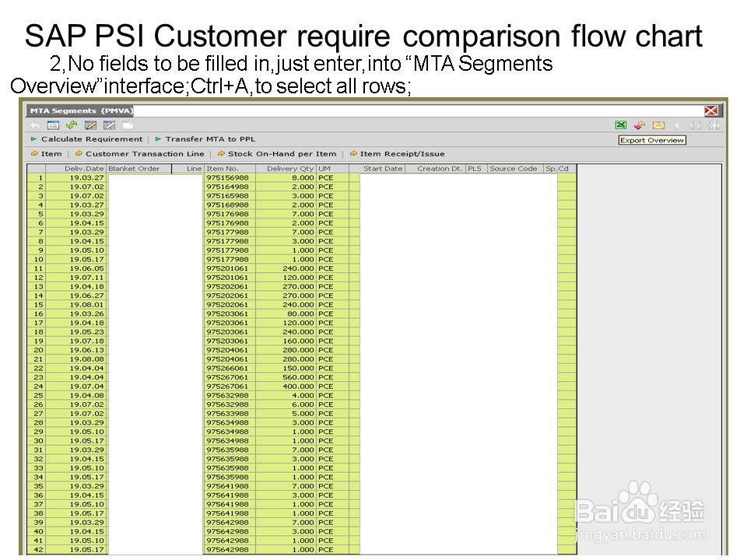This screenshot has width=747, height=560.
Task: Click delivery date 19.06.13
Action: [75, 350]
